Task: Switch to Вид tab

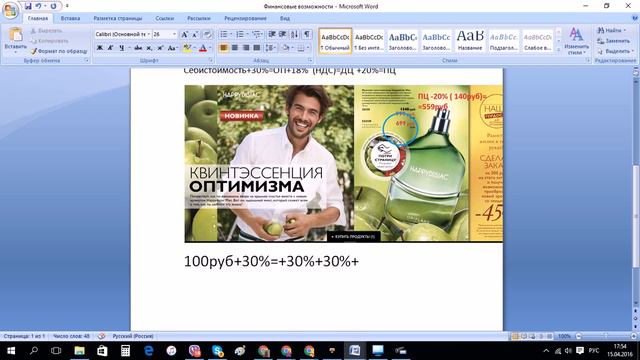Action: 285,18
